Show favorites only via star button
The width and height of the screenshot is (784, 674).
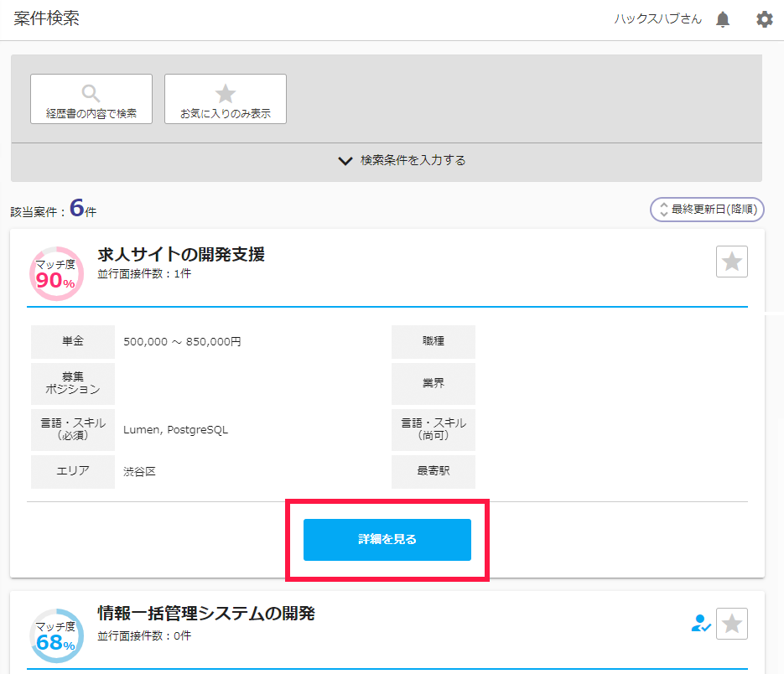point(226,99)
